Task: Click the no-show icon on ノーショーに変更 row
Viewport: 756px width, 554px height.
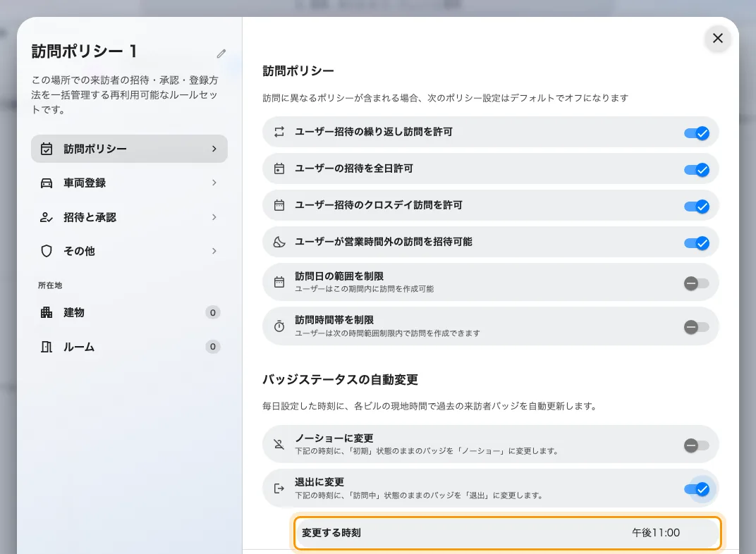Action: coord(279,444)
